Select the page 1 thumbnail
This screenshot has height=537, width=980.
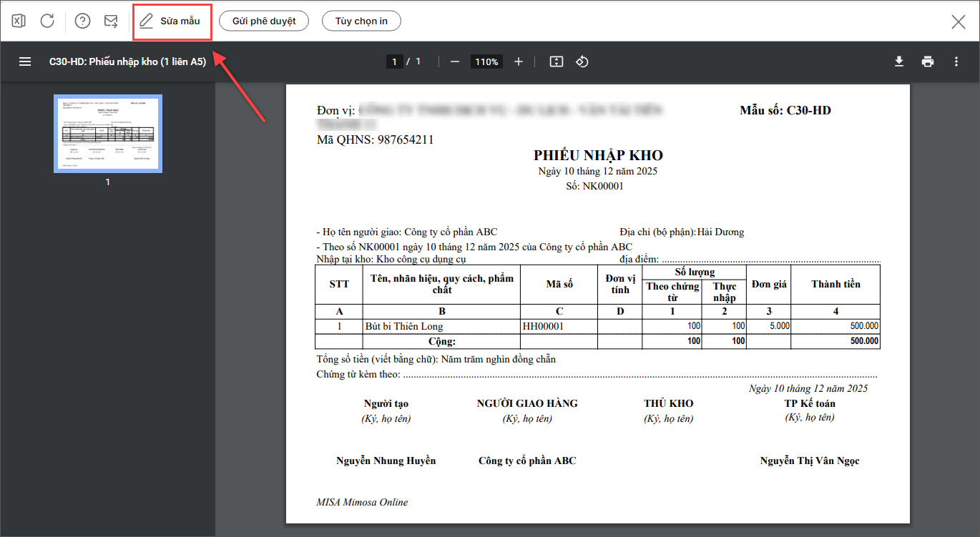click(108, 134)
